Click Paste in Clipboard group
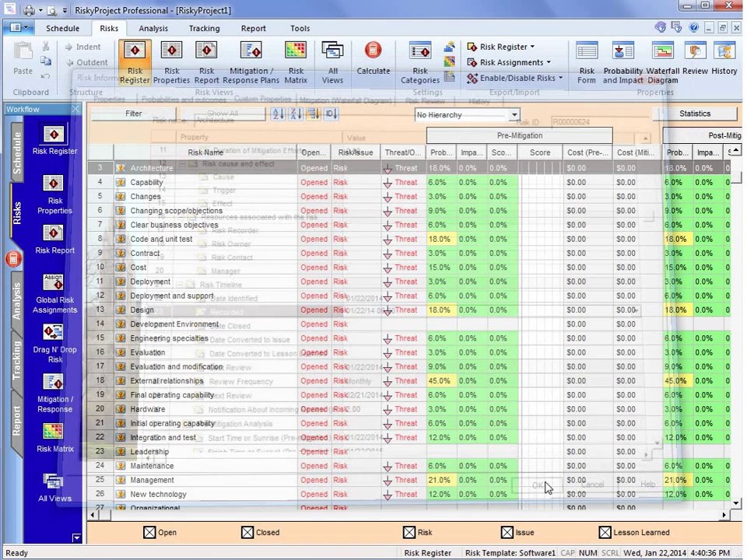This screenshot has height=560, width=747. pos(23,58)
